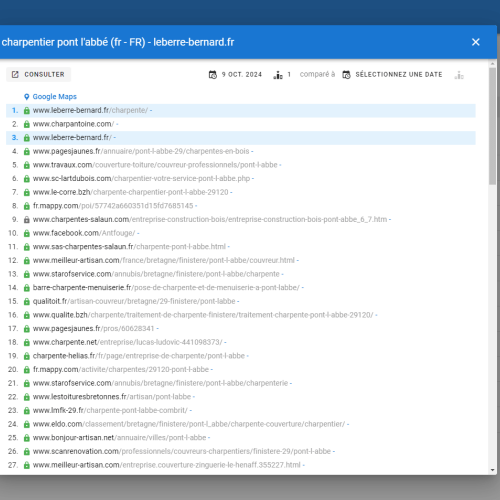The height and width of the screenshot is (500, 500).
Task: Click the scrollbar up arrow in dialog
Action: (x=493, y=63)
